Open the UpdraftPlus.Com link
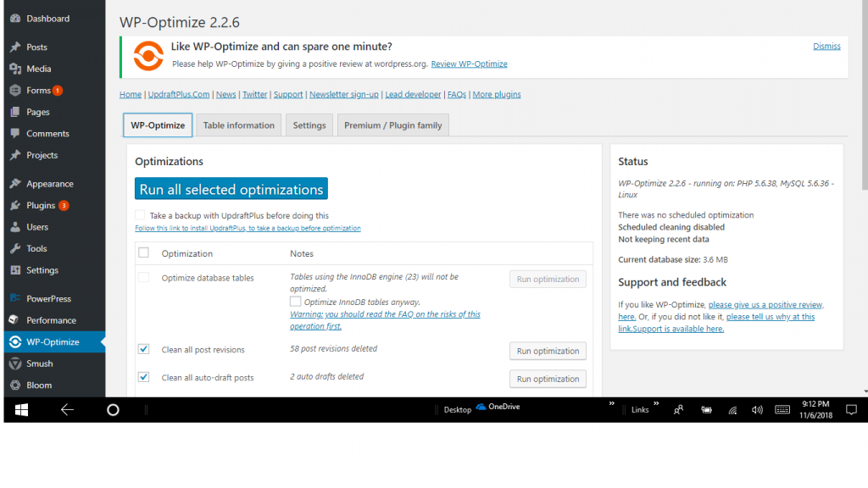The height and width of the screenshot is (488, 868). point(179,94)
